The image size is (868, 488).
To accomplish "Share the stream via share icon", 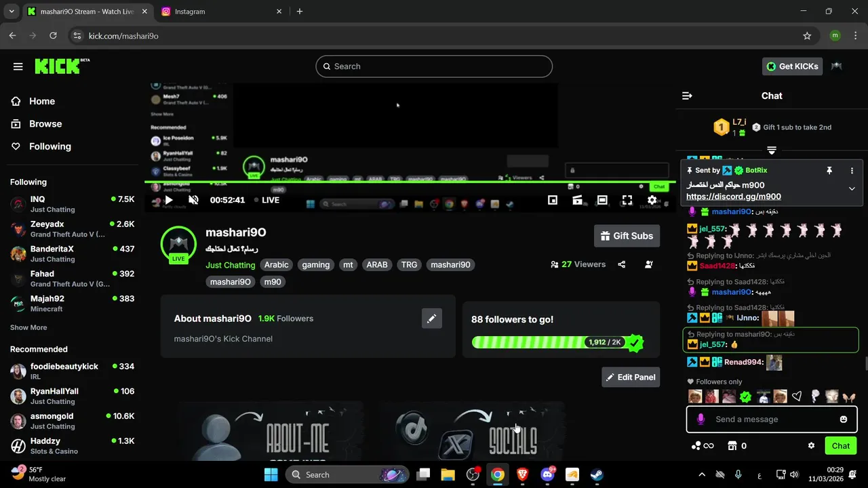I will tap(622, 264).
